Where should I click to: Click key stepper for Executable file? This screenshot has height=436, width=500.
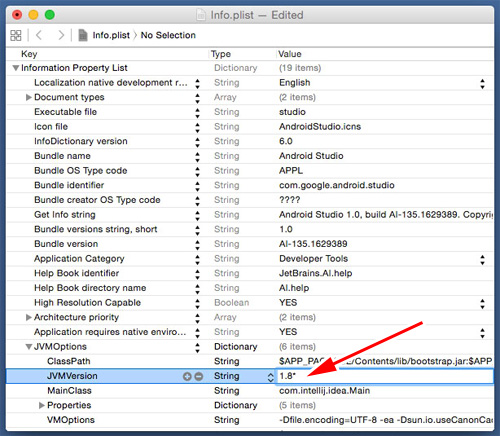coord(197,113)
